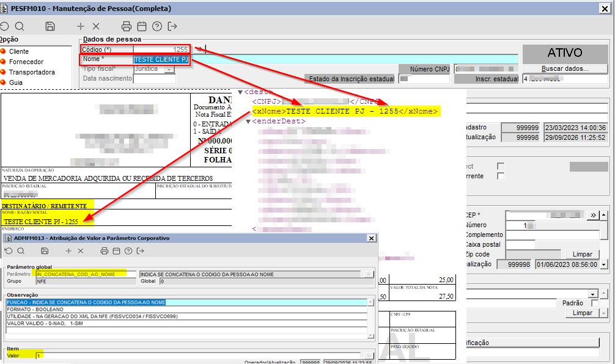615x364 pixels.
Task: Save the record in PESFM010 toolbar
Action: coord(50,26)
